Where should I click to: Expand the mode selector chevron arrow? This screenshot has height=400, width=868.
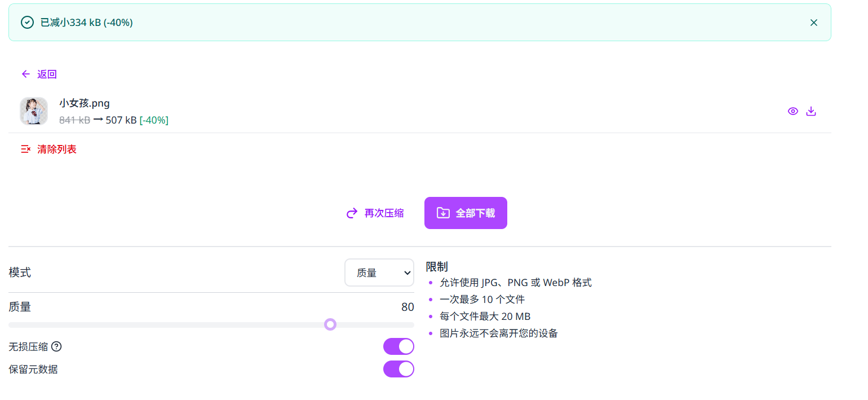[x=408, y=273]
